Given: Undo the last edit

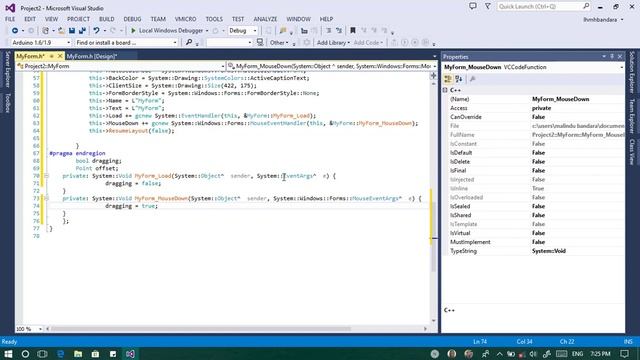Looking at the screenshot, I should coord(96,31).
